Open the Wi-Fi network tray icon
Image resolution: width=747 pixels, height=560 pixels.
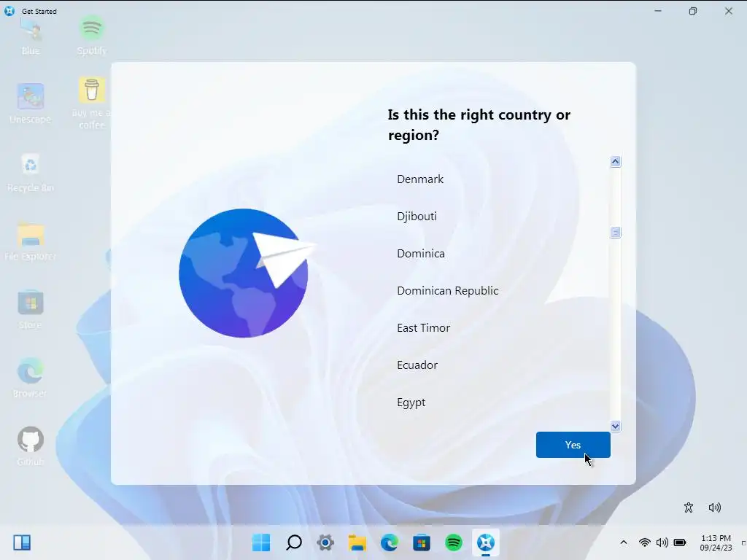pos(645,542)
